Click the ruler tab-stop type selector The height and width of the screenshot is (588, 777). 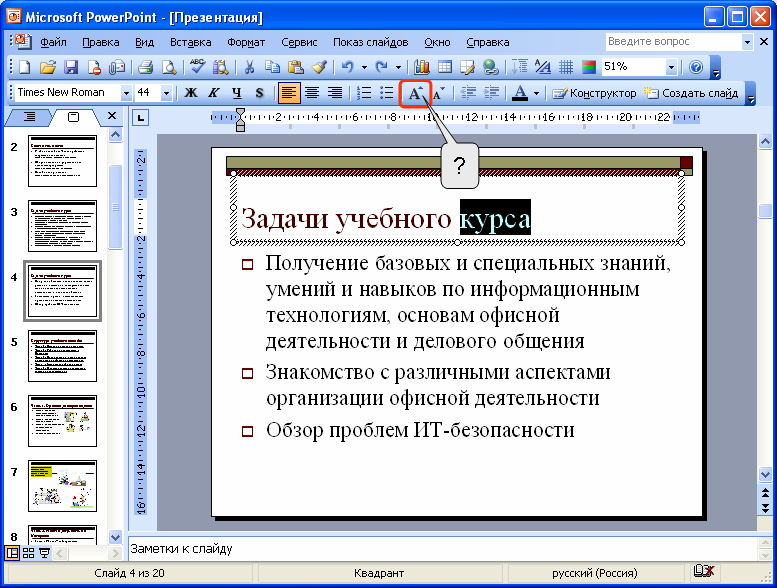click(x=141, y=118)
